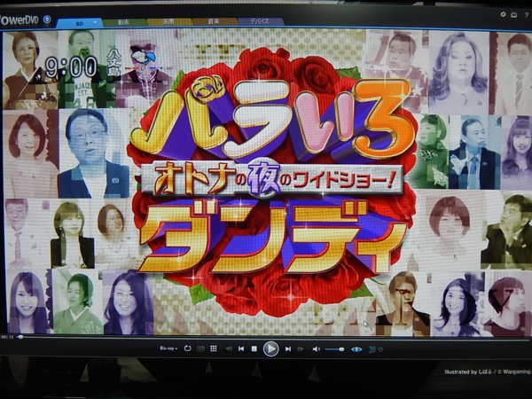Click the playback seek bar handle

[x=20, y=337]
